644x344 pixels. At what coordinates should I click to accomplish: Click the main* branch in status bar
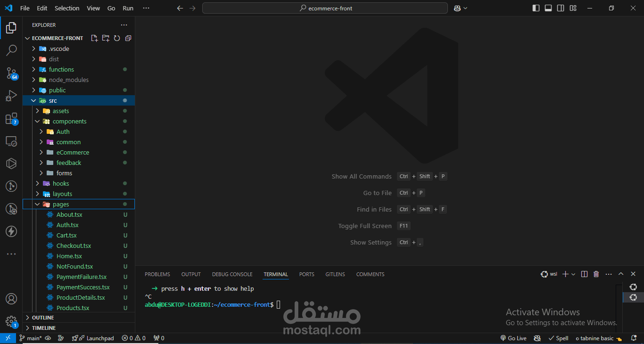[x=31, y=338]
